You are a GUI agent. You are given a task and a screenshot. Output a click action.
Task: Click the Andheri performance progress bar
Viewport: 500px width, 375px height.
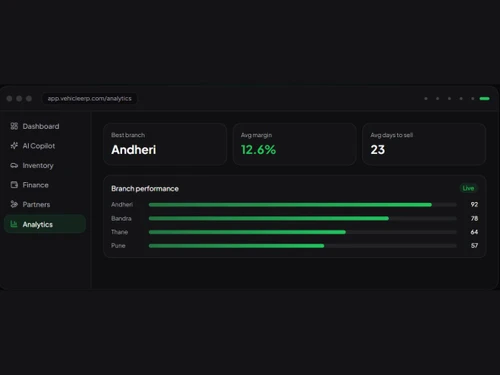tap(303, 205)
